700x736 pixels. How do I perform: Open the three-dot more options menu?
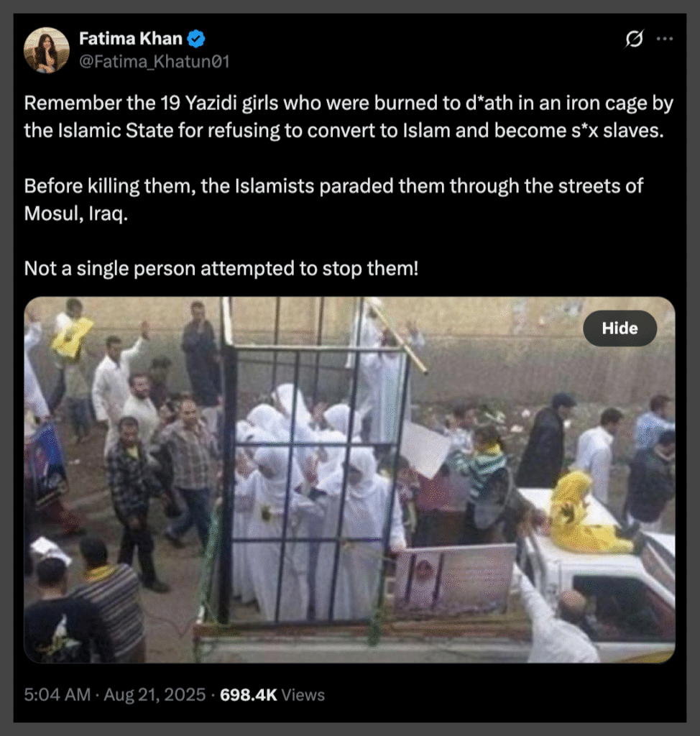(665, 39)
